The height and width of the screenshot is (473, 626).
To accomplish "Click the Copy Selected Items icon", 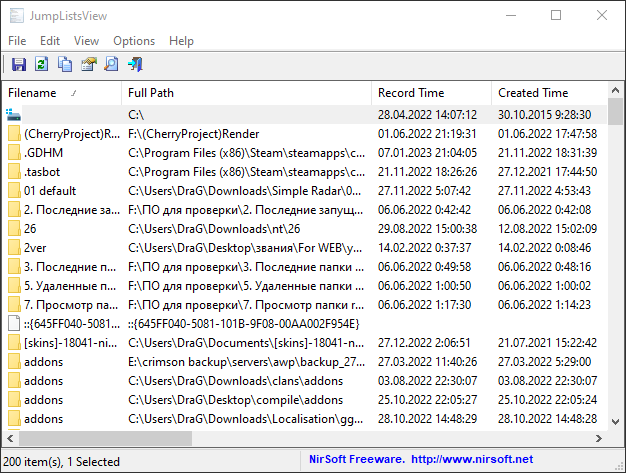I will pyautogui.click(x=65, y=65).
